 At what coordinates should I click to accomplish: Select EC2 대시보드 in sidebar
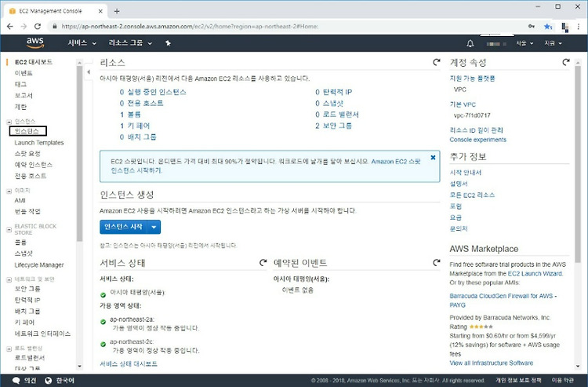[x=34, y=62]
